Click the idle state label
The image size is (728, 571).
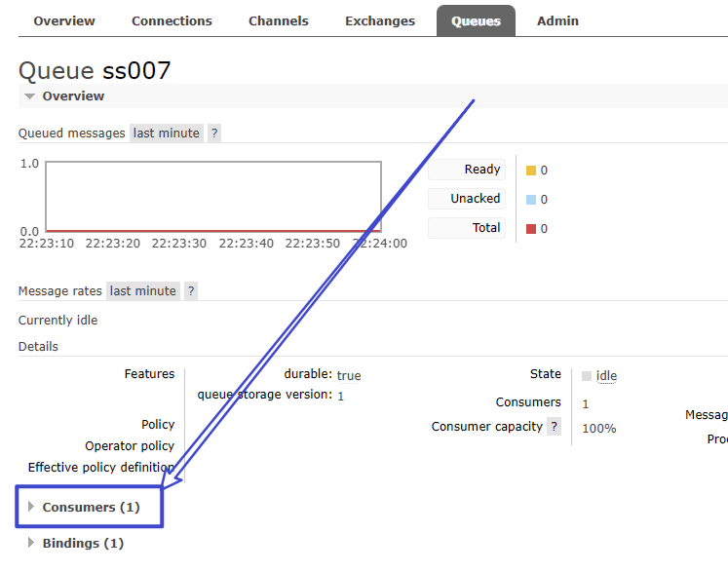tap(606, 376)
